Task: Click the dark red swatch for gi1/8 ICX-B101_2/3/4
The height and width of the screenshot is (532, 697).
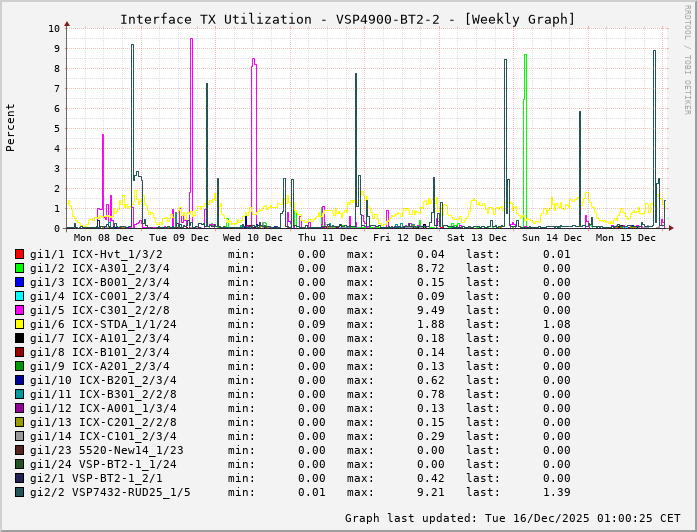Action: [19, 352]
